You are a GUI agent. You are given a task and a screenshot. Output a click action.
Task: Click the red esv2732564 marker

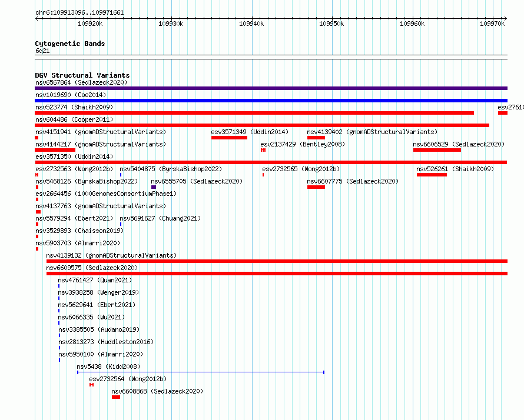click(92, 385)
